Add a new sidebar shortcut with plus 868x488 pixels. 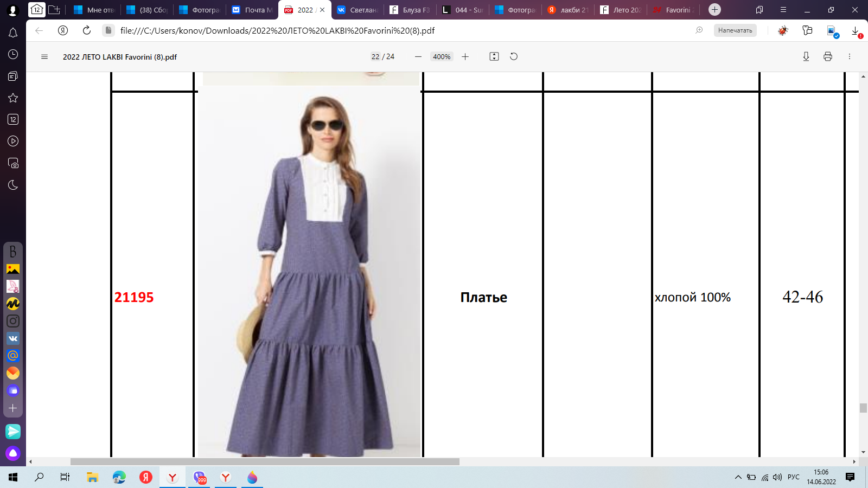click(13, 408)
